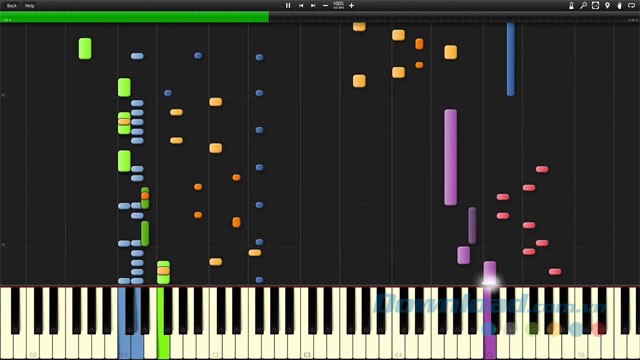Click the square icon beside the magnifier
Screen dimensions: 640x360
click(596, 6)
